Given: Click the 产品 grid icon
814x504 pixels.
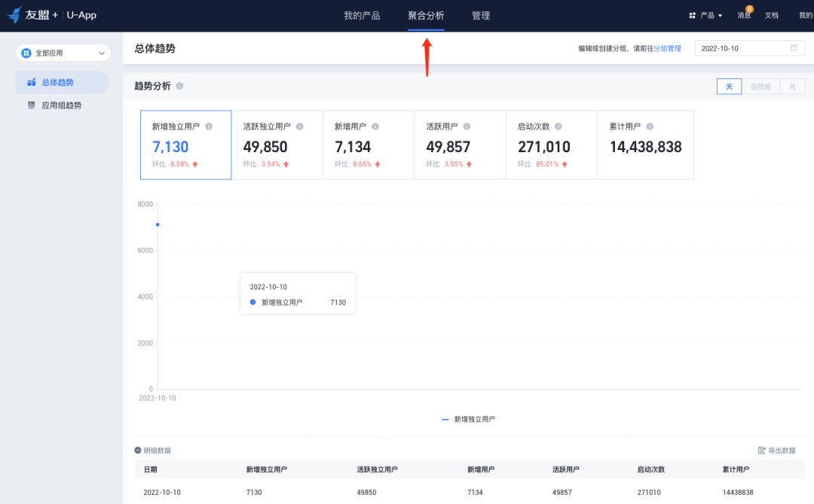Looking at the screenshot, I should (692, 16).
